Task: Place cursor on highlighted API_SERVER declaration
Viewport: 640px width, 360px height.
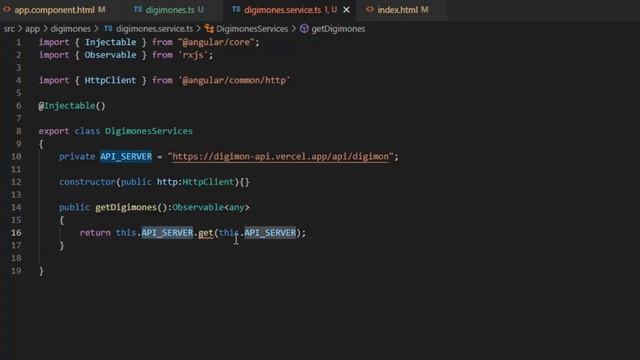Action: 126,157
